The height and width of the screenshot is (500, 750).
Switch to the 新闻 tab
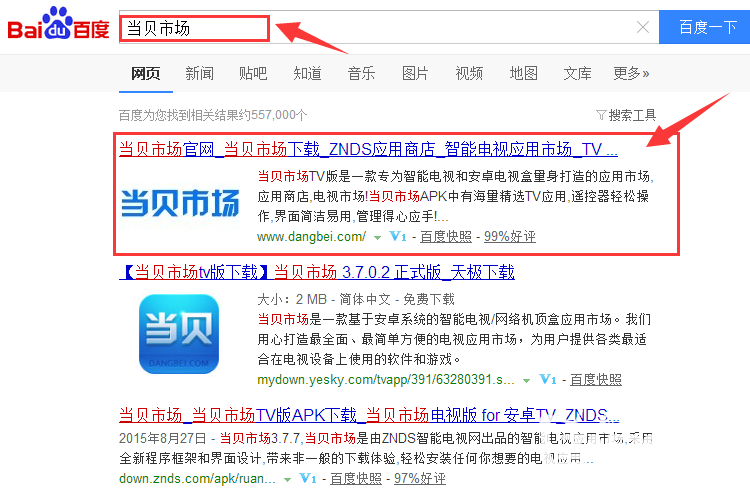click(199, 74)
